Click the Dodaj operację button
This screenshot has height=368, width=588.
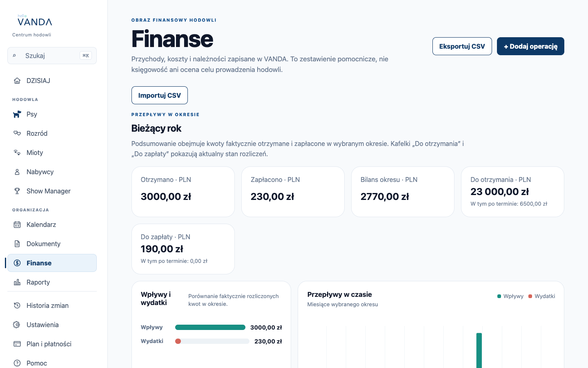pyautogui.click(x=530, y=46)
